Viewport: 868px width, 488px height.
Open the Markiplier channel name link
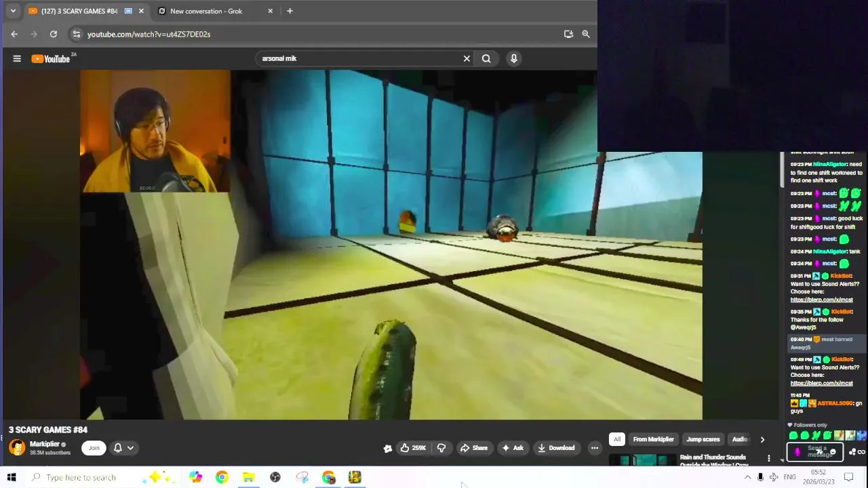(45, 444)
